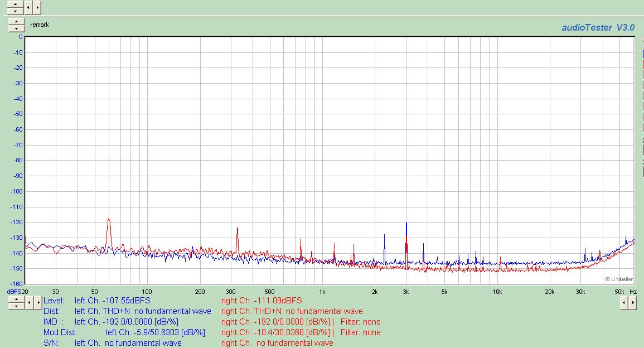This screenshot has height=348, width=644.
Task: Click the left Ch. S/N reading
Action: pos(128,343)
